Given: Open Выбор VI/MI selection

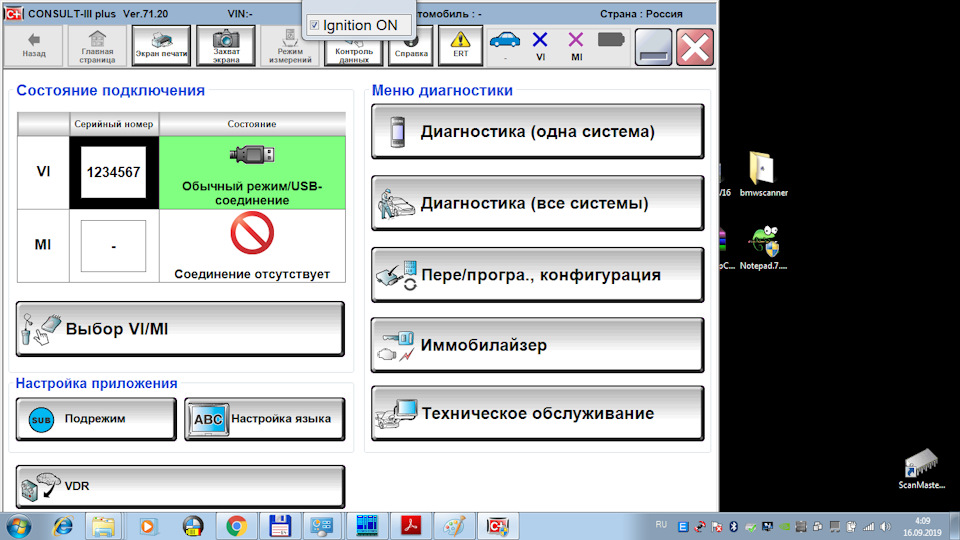Looking at the screenshot, I should pos(180,329).
